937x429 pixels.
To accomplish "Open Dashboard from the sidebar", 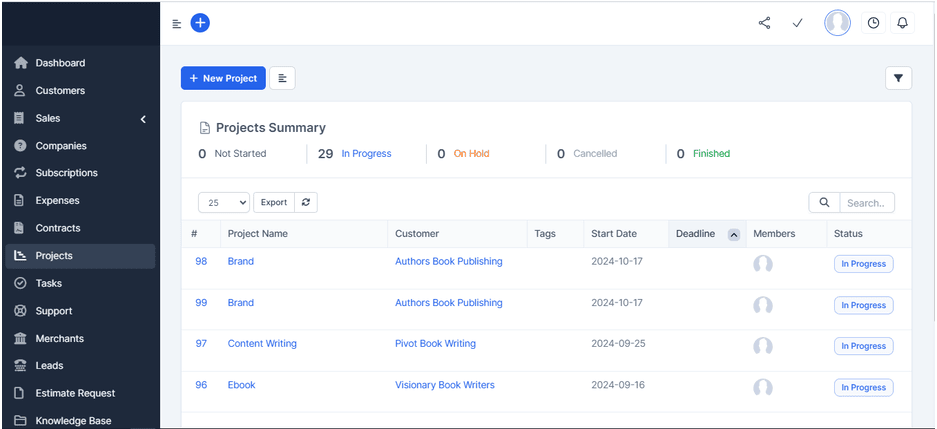I will tap(60, 63).
